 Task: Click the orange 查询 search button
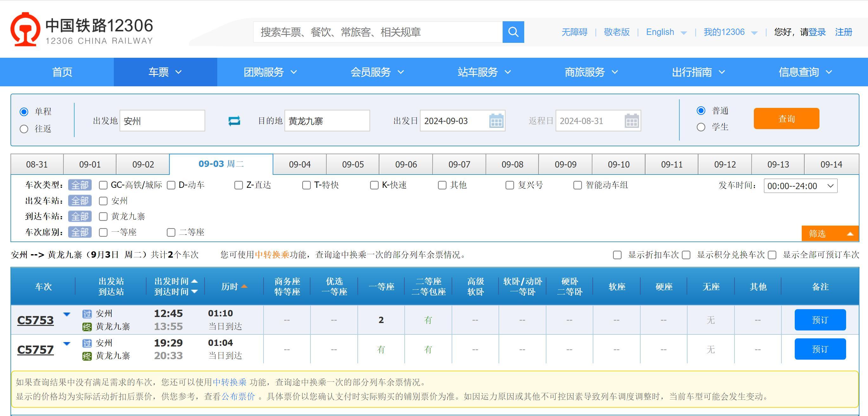pyautogui.click(x=786, y=119)
